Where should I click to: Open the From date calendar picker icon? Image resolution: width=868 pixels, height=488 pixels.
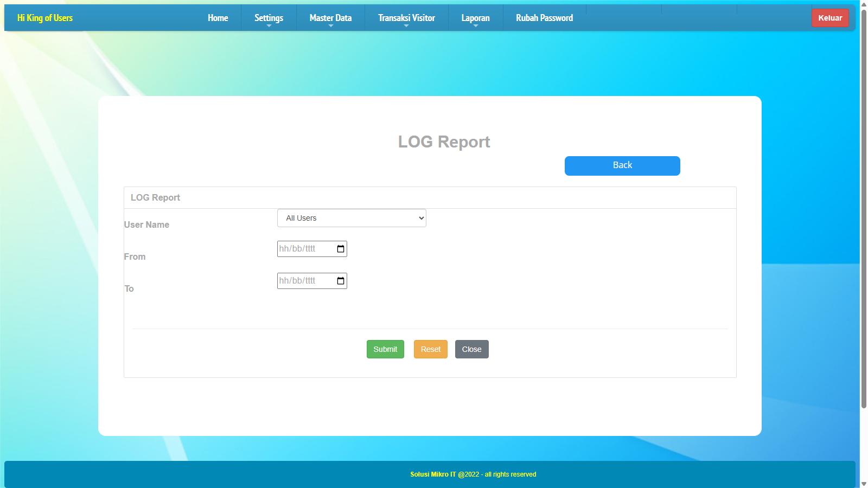point(341,249)
